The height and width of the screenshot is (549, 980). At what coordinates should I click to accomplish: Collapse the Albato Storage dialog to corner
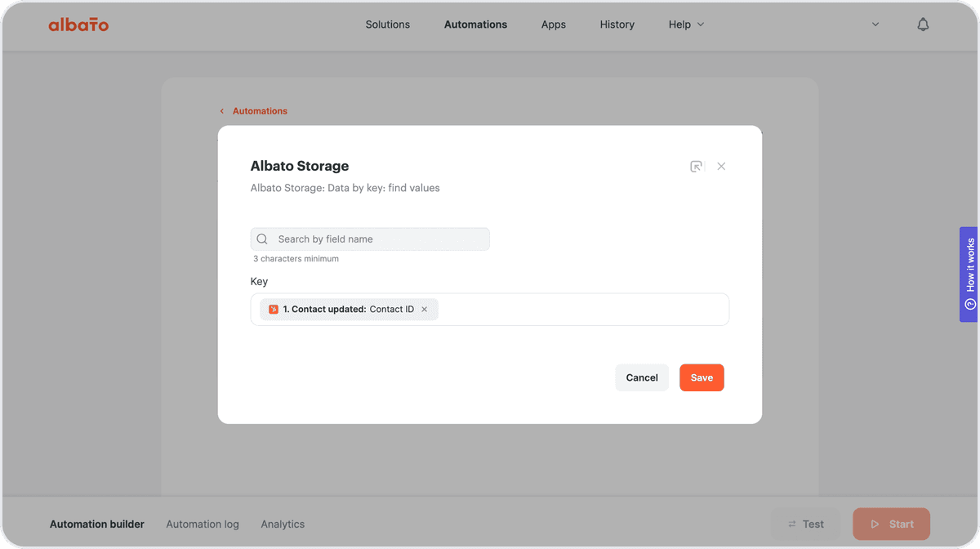[696, 166]
